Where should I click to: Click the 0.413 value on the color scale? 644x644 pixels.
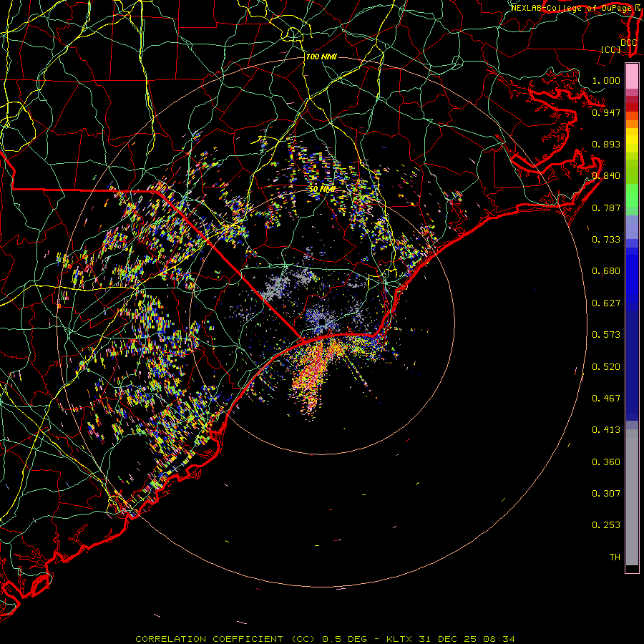606,430
